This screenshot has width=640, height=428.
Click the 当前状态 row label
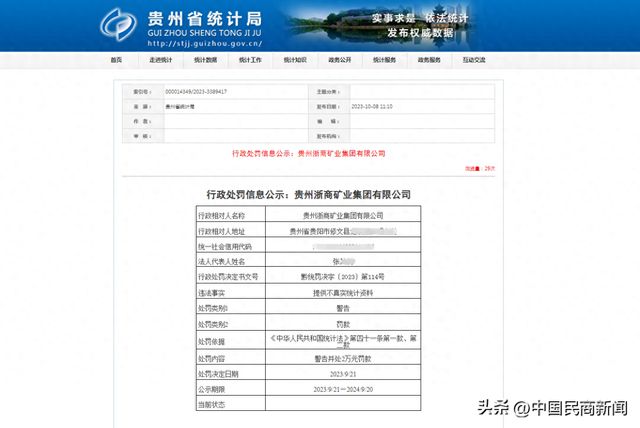pos(211,405)
